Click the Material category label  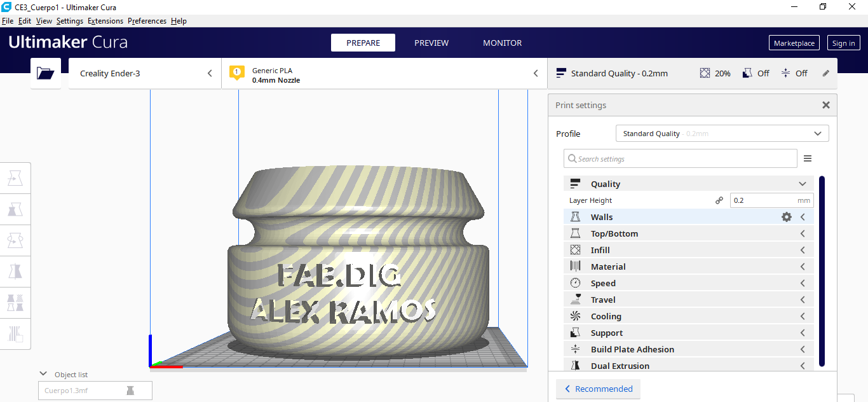pos(608,267)
